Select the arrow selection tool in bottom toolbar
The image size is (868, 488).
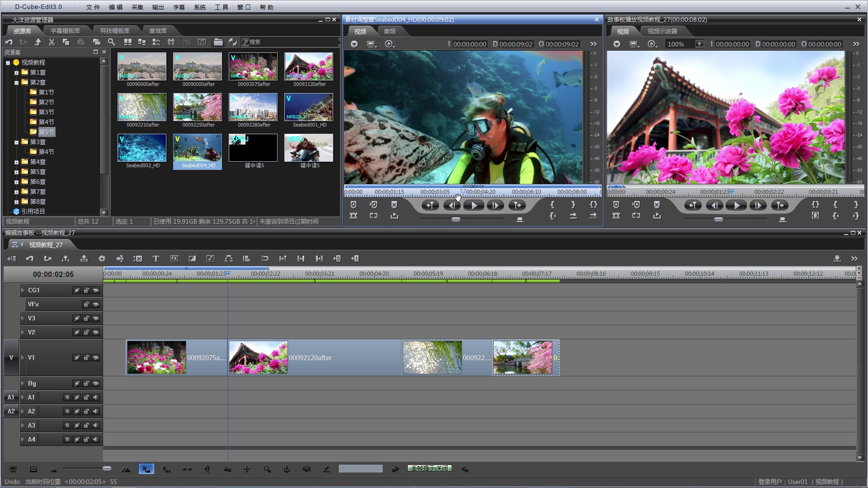pyautogui.click(x=146, y=469)
